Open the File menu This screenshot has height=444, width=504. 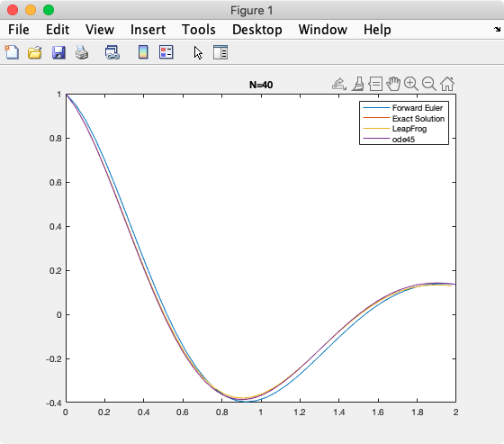[x=19, y=30]
